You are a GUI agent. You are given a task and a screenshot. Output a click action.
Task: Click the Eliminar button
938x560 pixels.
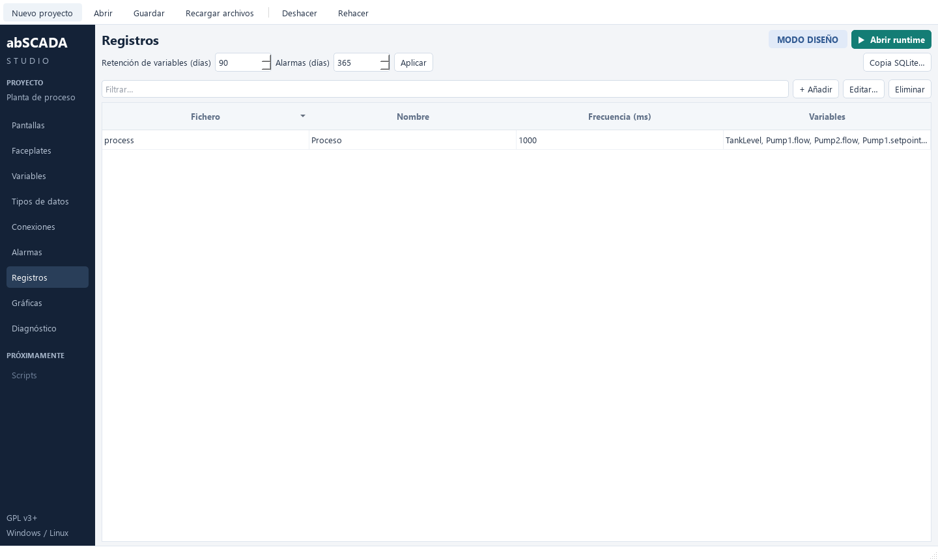[910, 89]
